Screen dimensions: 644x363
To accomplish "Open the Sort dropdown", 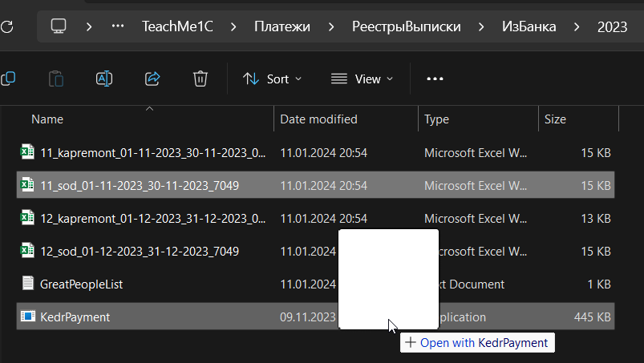I will (273, 79).
